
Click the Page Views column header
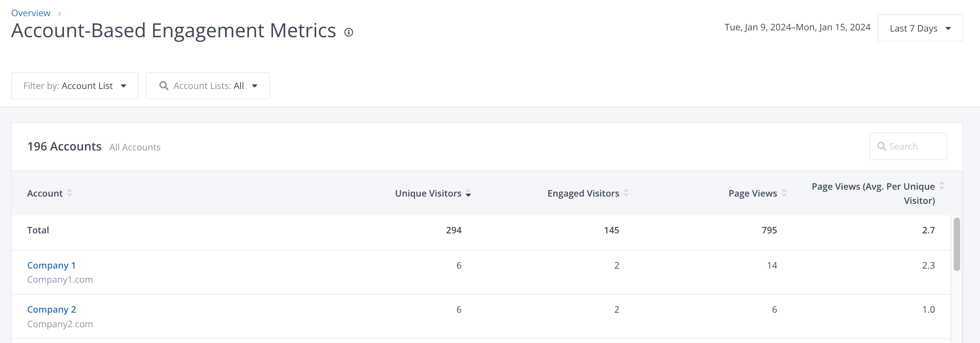click(752, 193)
